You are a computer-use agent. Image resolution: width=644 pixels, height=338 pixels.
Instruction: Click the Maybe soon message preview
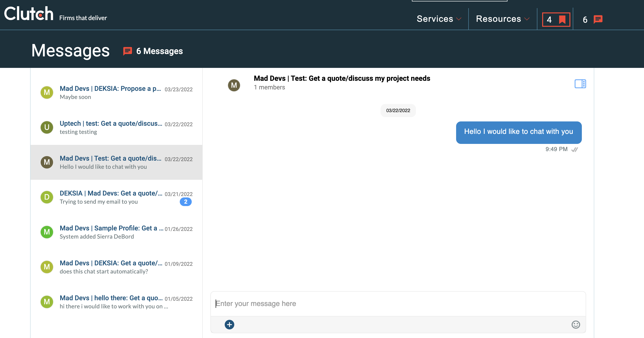click(x=75, y=97)
